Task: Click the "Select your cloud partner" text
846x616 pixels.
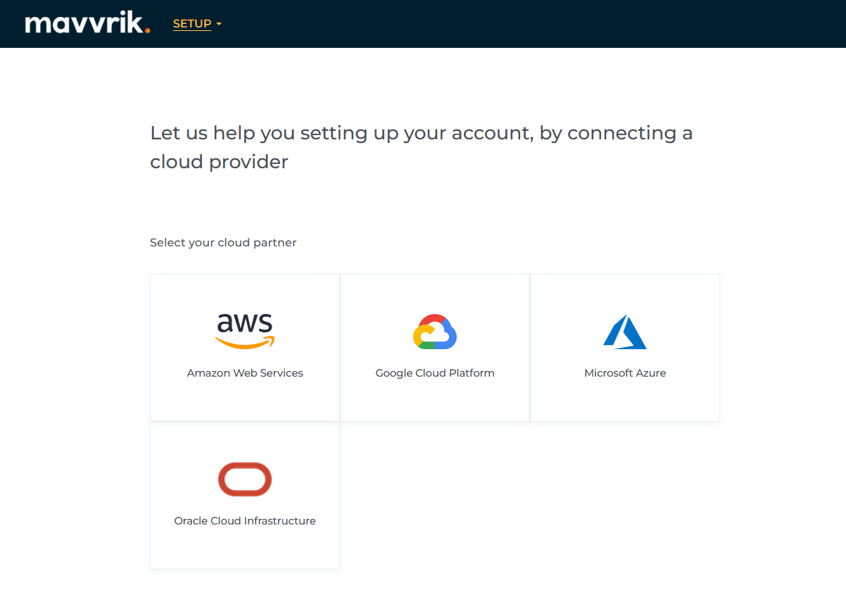Action: [x=223, y=243]
